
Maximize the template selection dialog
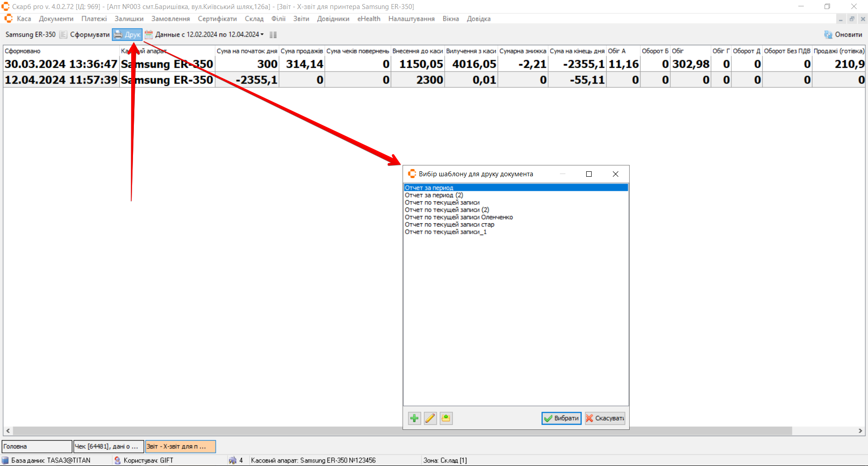(x=589, y=174)
